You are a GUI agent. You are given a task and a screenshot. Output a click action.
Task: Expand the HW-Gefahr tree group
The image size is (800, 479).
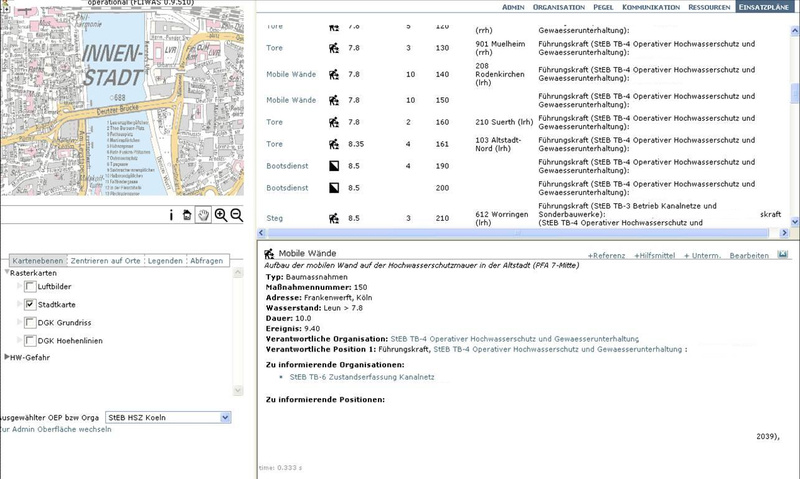click(7, 357)
